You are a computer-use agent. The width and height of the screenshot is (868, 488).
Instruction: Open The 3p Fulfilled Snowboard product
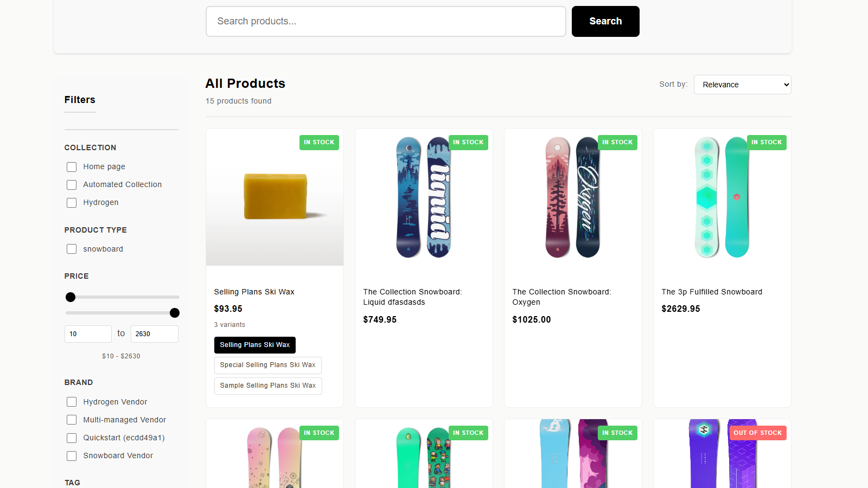click(x=711, y=292)
